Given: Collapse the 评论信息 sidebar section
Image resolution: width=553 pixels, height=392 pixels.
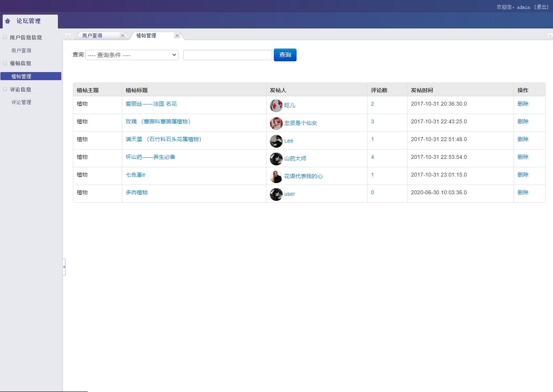Looking at the screenshot, I should tap(5, 89).
